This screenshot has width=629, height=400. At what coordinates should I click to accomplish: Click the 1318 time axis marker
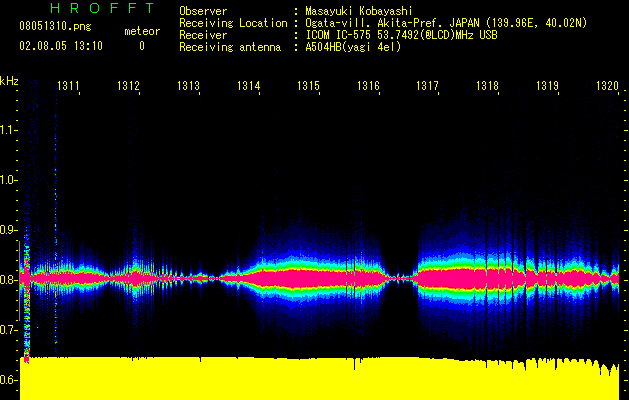[487, 86]
